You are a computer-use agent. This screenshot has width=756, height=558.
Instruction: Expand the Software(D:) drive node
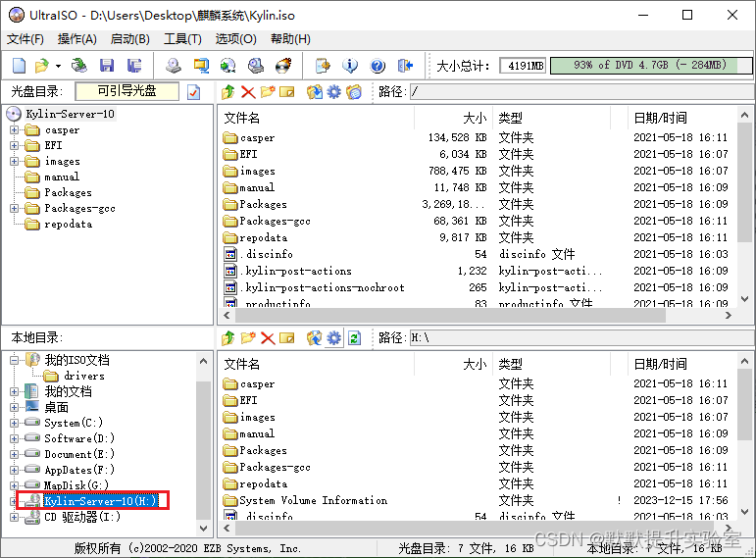pos(14,438)
